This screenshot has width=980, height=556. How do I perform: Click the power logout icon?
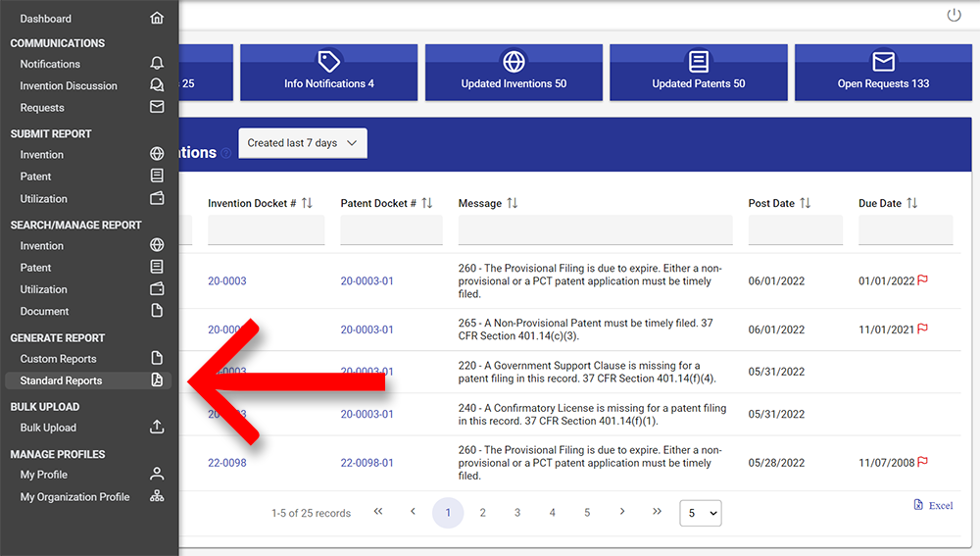954,16
